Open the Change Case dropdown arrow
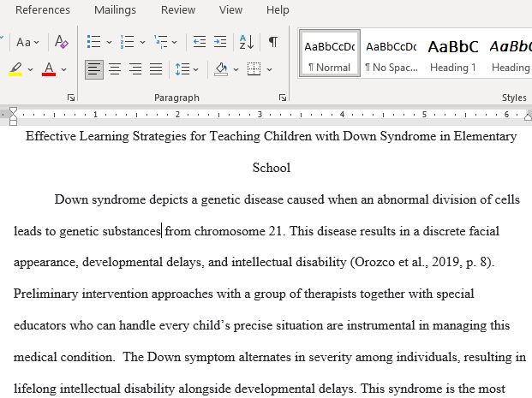Viewport: 532px width, 398px height. [37, 43]
